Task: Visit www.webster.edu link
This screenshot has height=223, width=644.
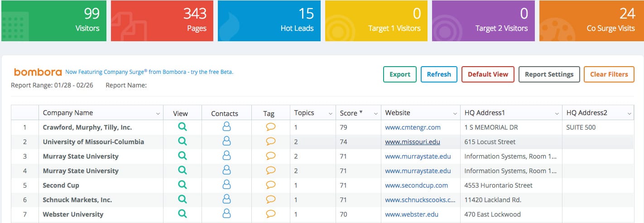Action: [x=412, y=214]
